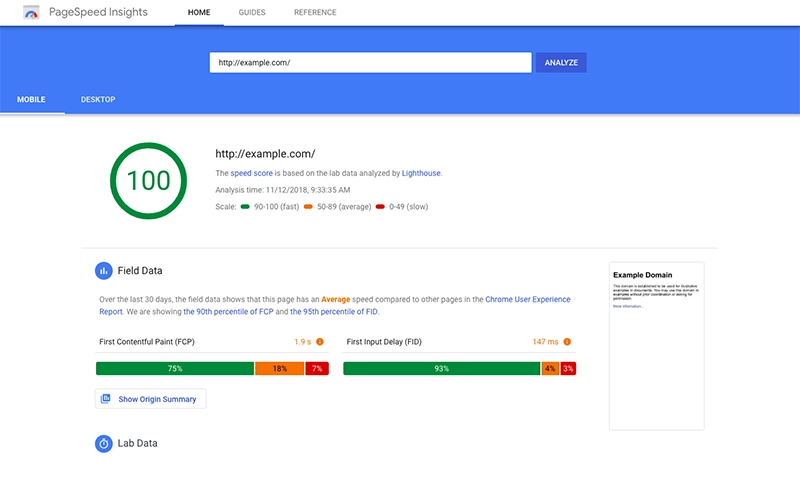Open the REFERENCE tab

point(315,12)
